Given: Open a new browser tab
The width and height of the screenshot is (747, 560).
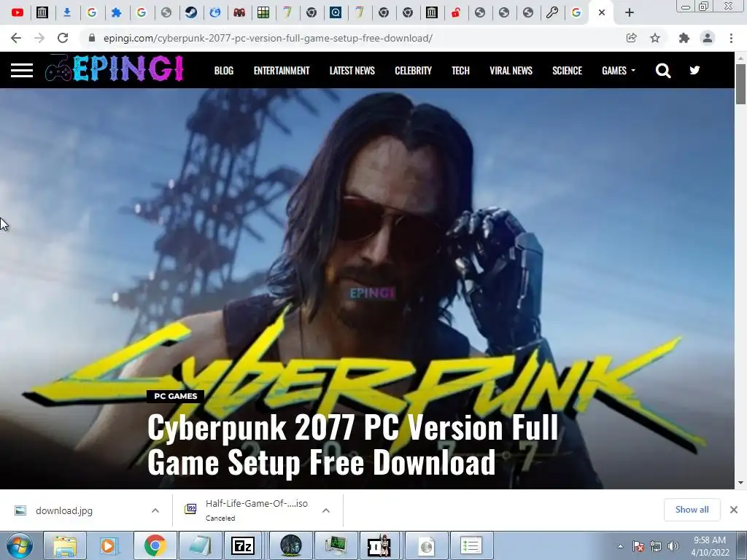Looking at the screenshot, I should [x=630, y=13].
